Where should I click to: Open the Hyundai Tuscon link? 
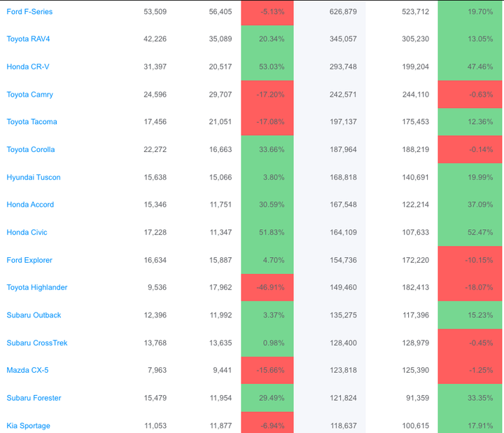pos(34,177)
